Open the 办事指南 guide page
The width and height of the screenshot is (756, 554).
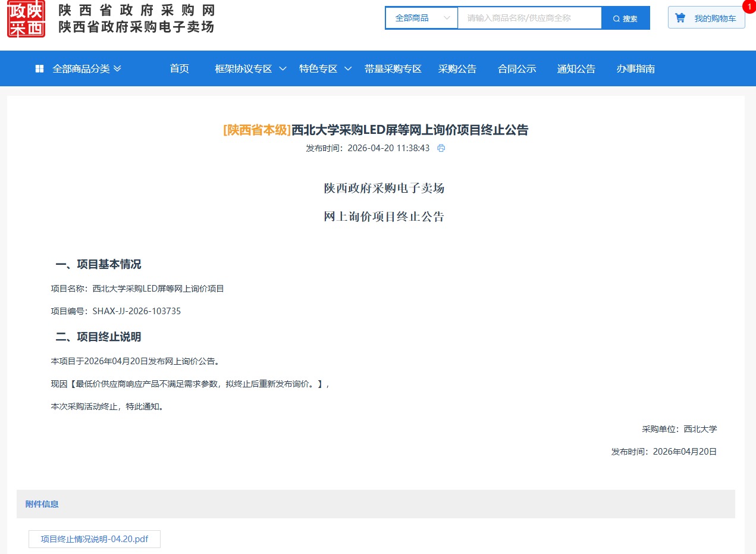[x=635, y=69]
